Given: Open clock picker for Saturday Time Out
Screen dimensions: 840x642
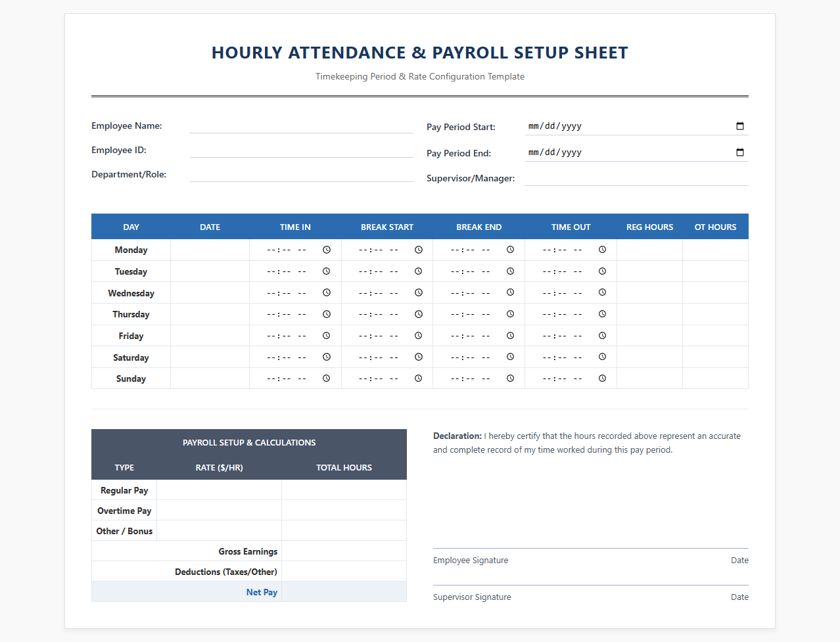Looking at the screenshot, I should click(x=603, y=357).
